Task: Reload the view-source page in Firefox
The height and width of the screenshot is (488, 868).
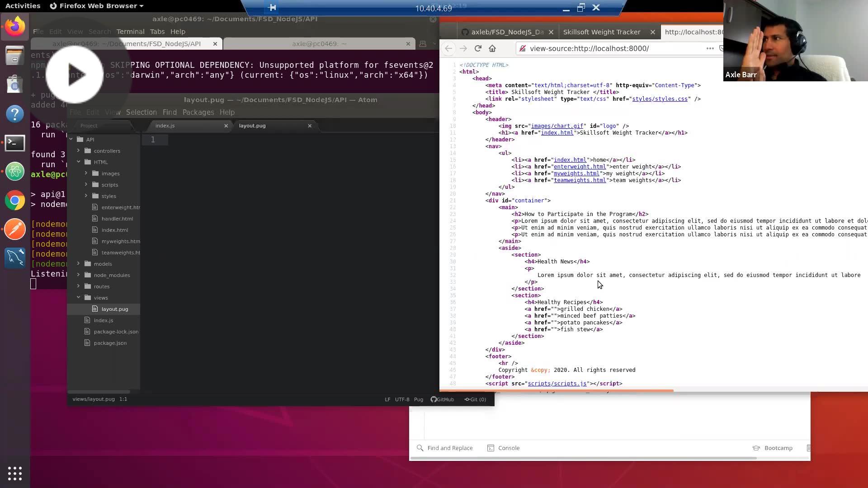Action: [x=478, y=48]
